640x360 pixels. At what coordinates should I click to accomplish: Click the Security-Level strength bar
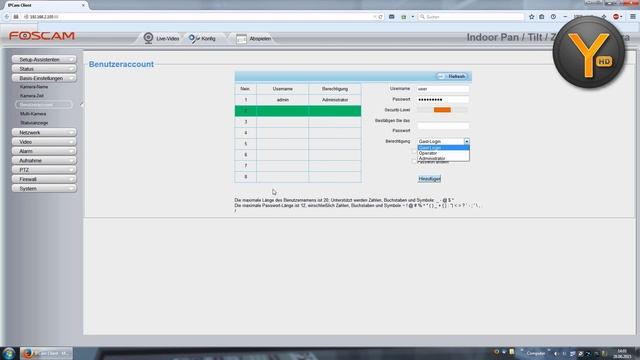click(442, 110)
